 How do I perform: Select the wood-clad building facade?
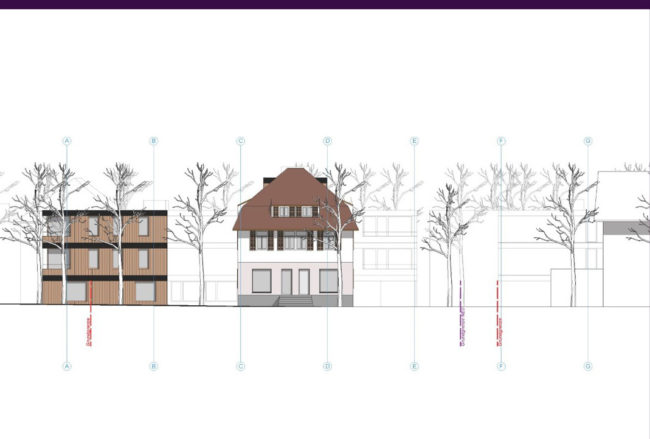pyautogui.click(x=105, y=258)
